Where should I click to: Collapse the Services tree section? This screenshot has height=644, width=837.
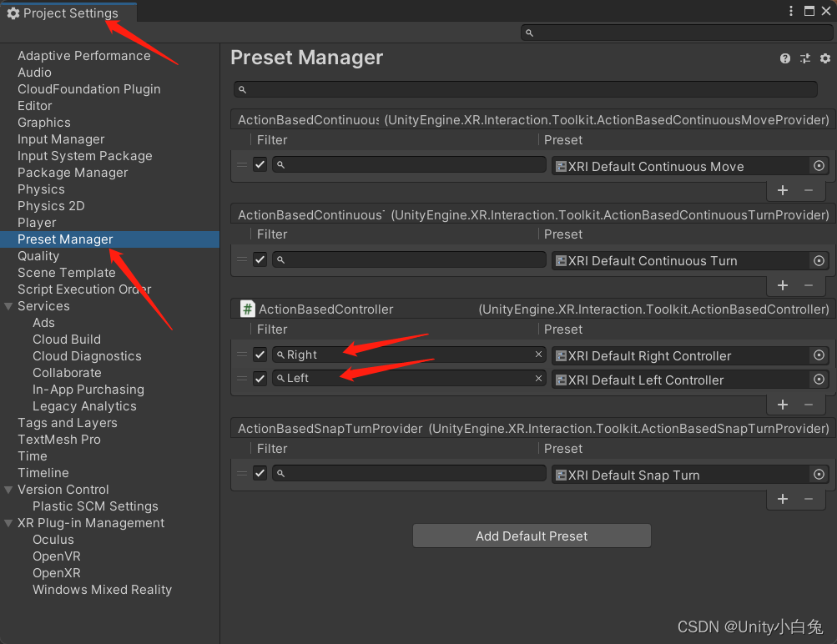[8, 306]
